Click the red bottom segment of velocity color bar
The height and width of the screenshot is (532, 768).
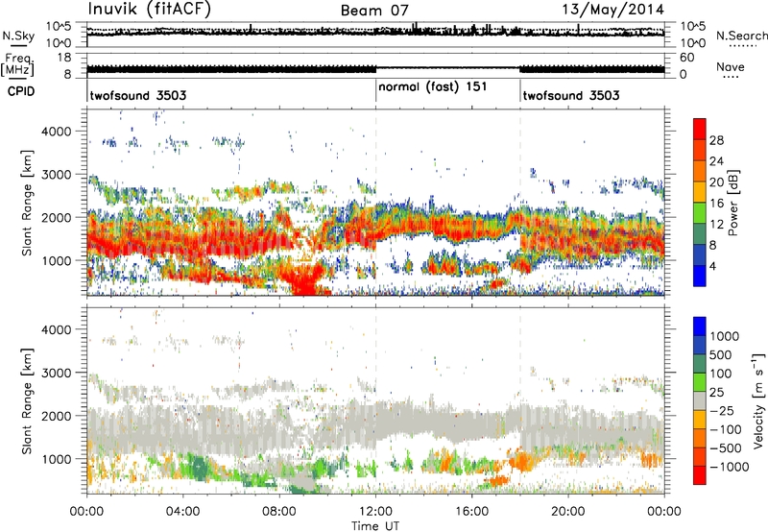coord(700,475)
